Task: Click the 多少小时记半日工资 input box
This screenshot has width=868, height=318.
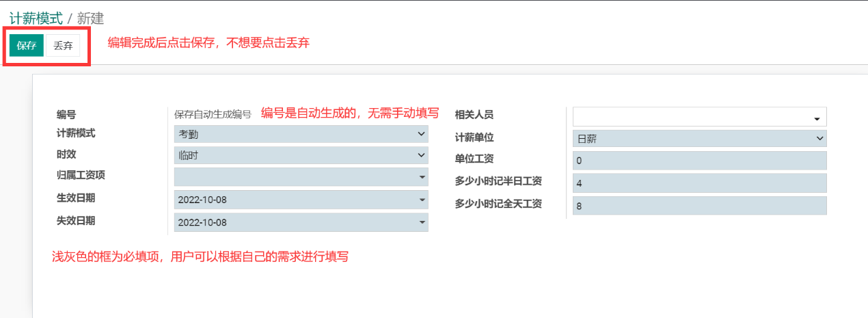Action: [x=699, y=183]
